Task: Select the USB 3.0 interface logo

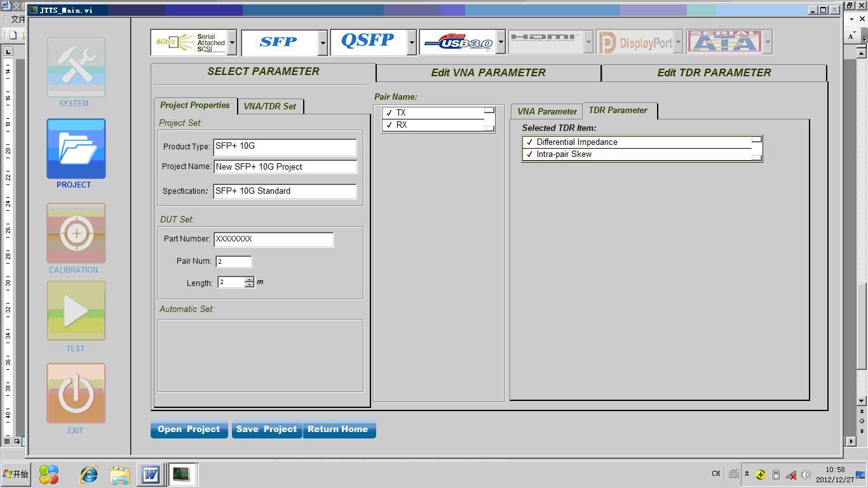Action: pos(458,43)
